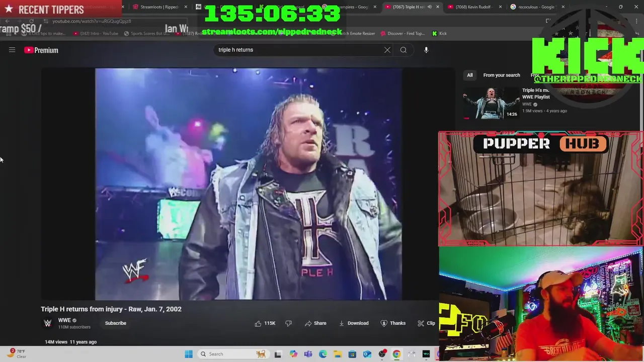
Task: Switch to the 'recoculous - Google' tab
Action: point(536,7)
